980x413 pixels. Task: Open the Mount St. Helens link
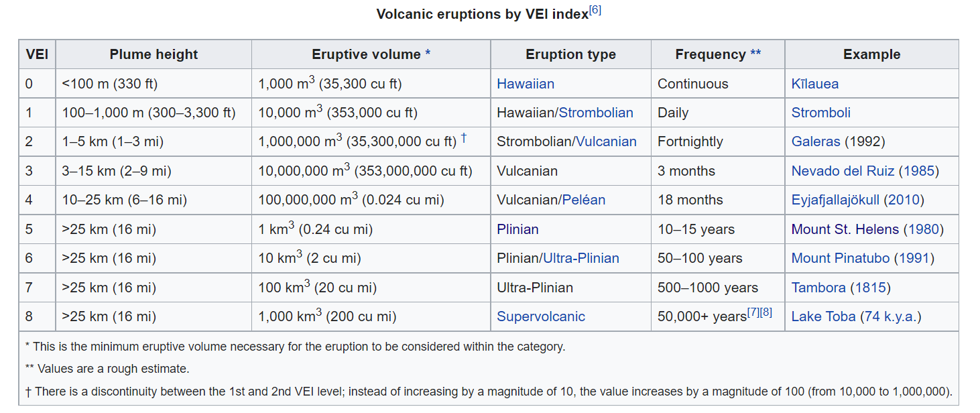point(845,229)
